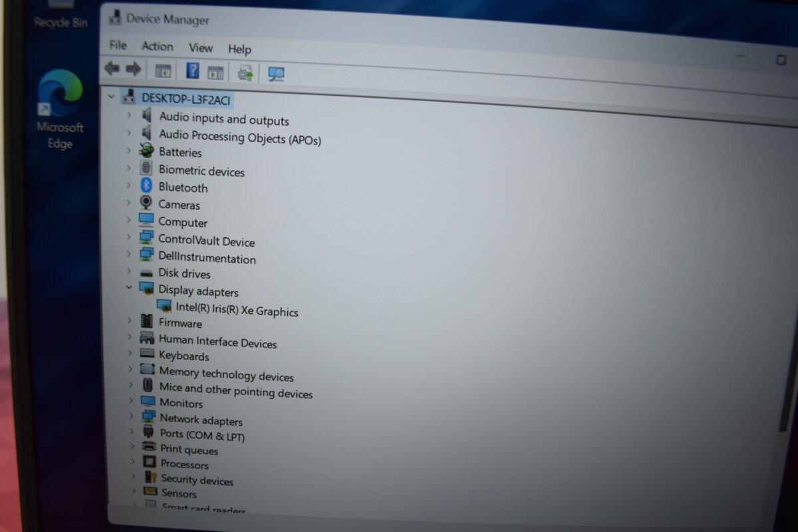798x532 pixels.
Task: Click the Display adapters category icon
Action: [146, 289]
